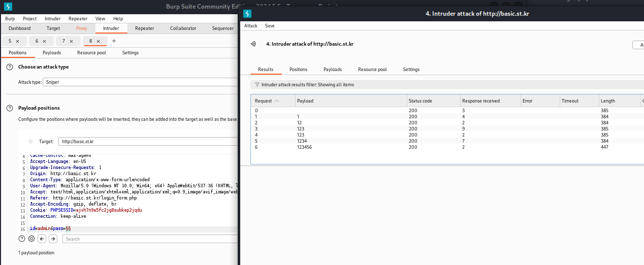Image resolution: width=644 pixels, height=265 pixels.
Task: Open the Help menu
Action: pyautogui.click(x=118, y=19)
